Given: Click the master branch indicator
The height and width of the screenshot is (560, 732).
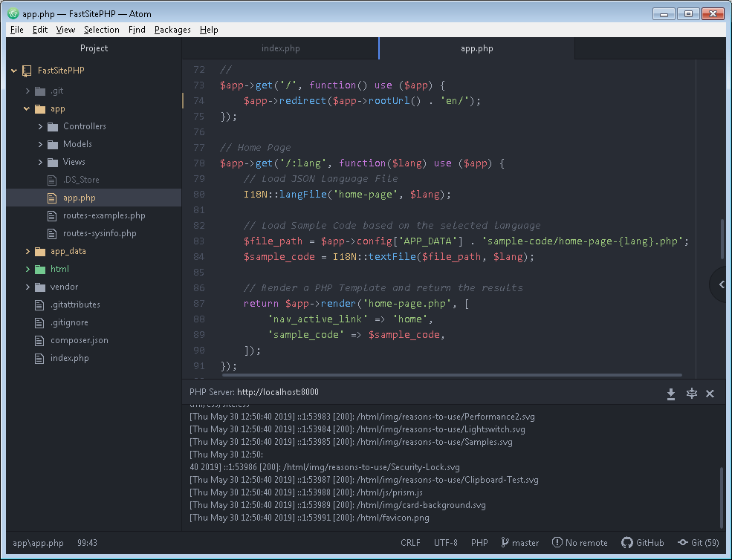Looking at the screenshot, I should pyautogui.click(x=519, y=543).
